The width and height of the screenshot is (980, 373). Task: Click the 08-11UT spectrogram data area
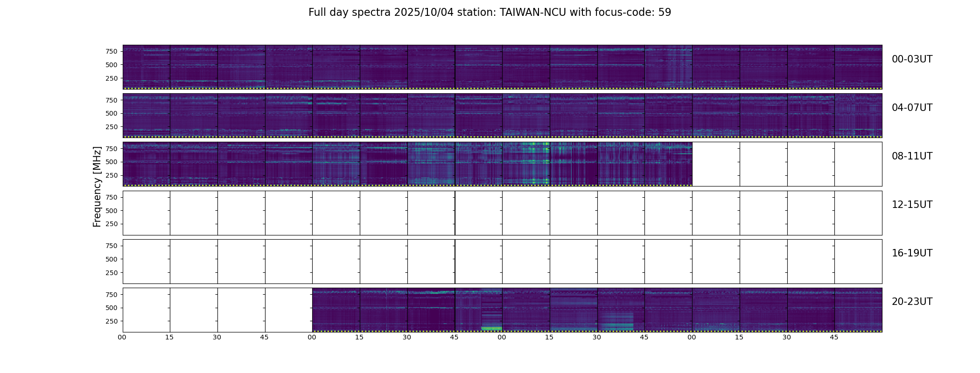click(x=407, y=164)
